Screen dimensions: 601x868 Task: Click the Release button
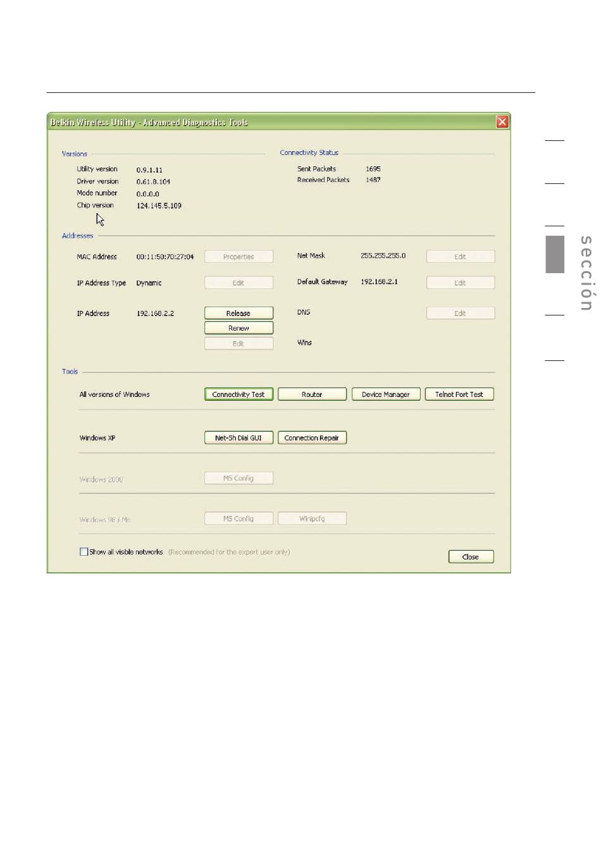point(239,313)
